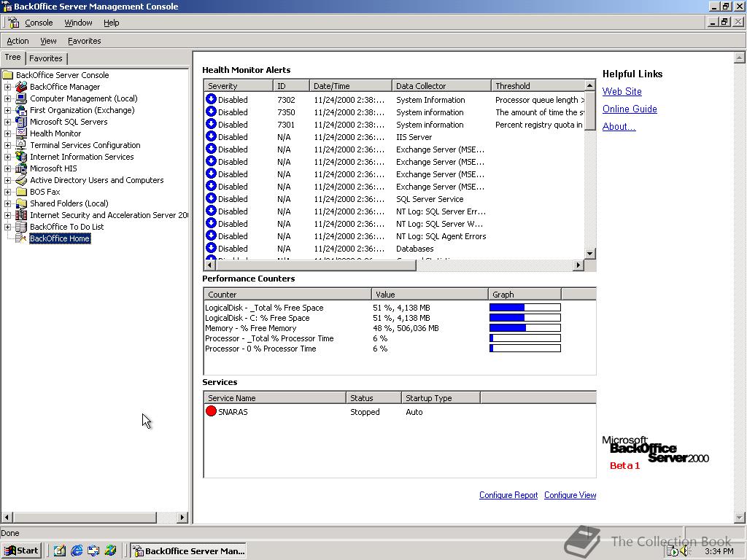Viewport: 747px width, 560px height.
Task: Sort alerts by the Severity column header
Action: pyautogui.click(x=239, y=86)
